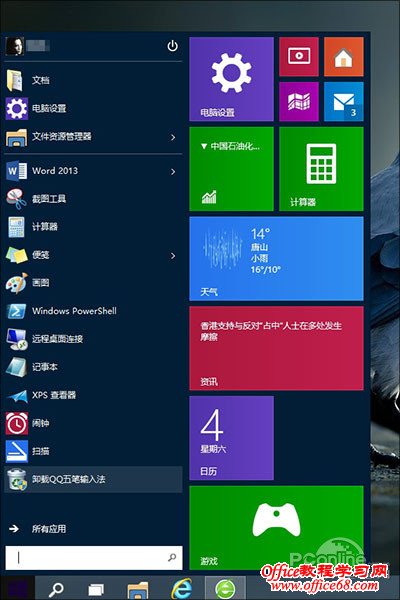
Task: Click the search magnifier in search box
Action: pyautogui.click(x=172, y=558)
